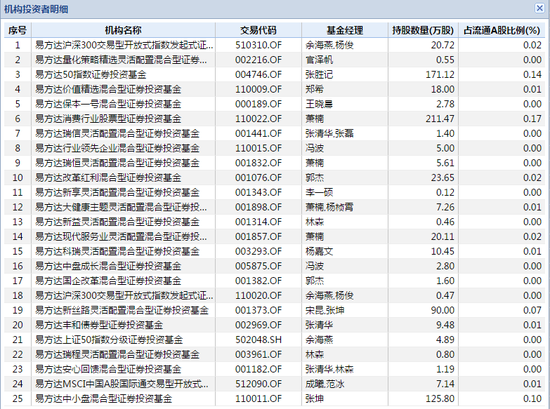The width and height of the screenshot is (550, 409).
Task: Select fund 易方达新益灵活配置混合型证券投资基金
Action: [x=118, y=222]
